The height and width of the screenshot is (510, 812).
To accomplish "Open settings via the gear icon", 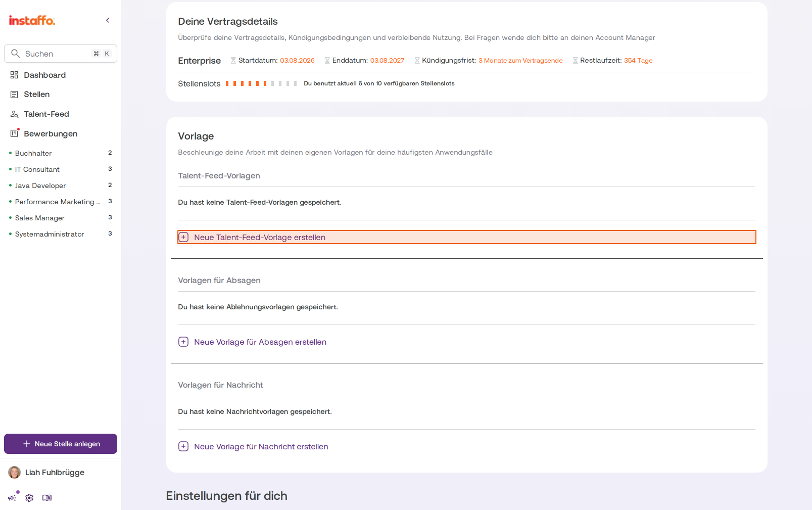I will (29, 498).
